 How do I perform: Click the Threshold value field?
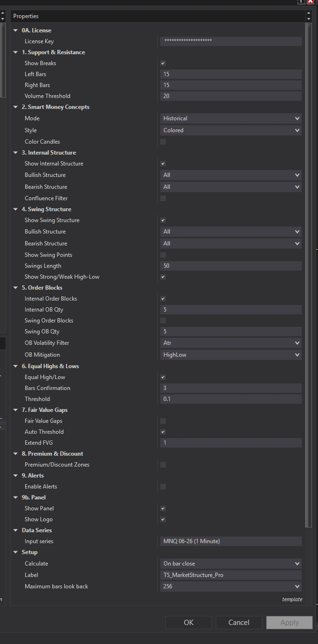pyautogui.click(x=231, y=399)
